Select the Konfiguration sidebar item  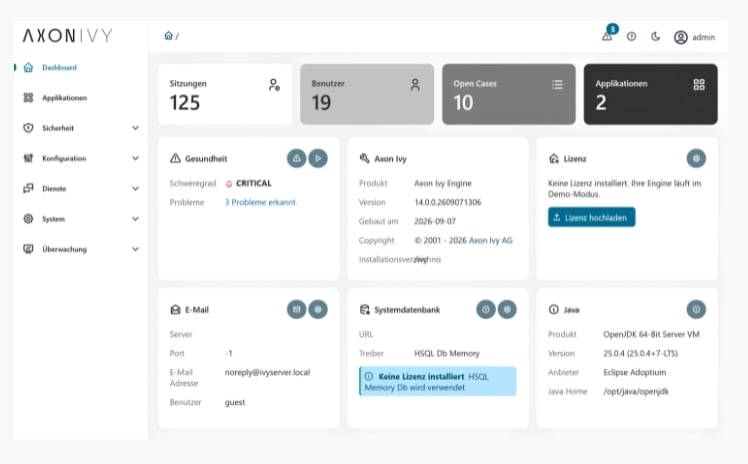[80, 158]
